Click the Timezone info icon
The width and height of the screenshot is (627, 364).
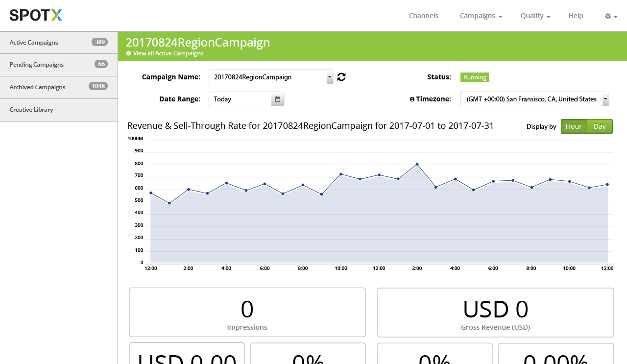coord(412,99)
